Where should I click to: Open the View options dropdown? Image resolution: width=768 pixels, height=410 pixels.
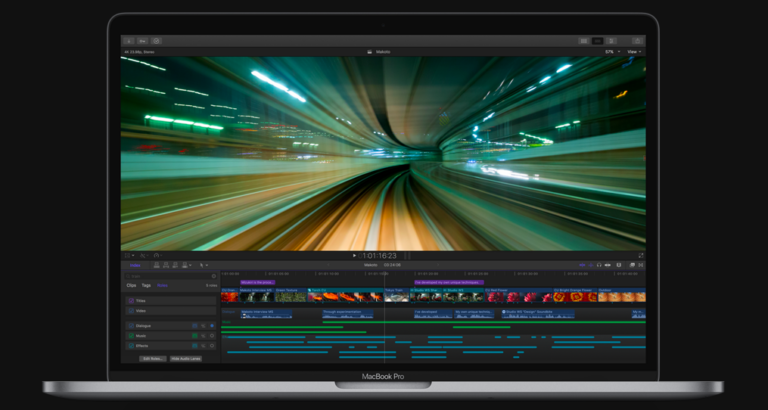(634, 52)
